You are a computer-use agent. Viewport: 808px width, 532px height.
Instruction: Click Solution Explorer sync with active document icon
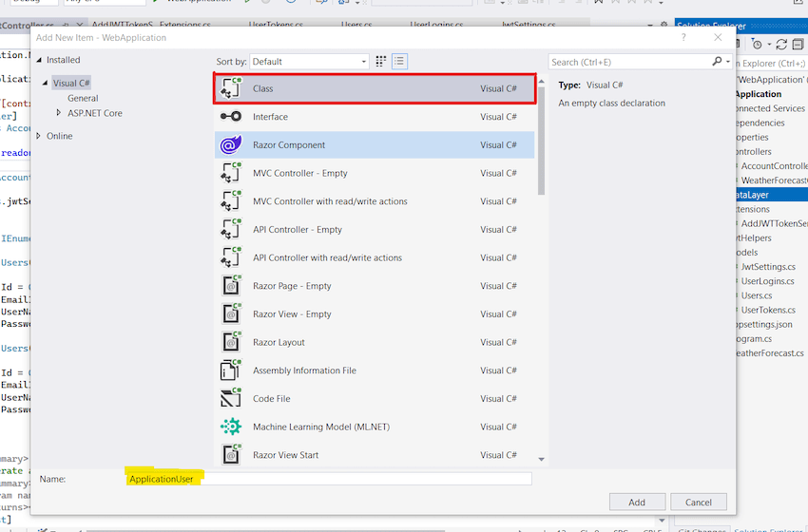(x=781, y=45)
